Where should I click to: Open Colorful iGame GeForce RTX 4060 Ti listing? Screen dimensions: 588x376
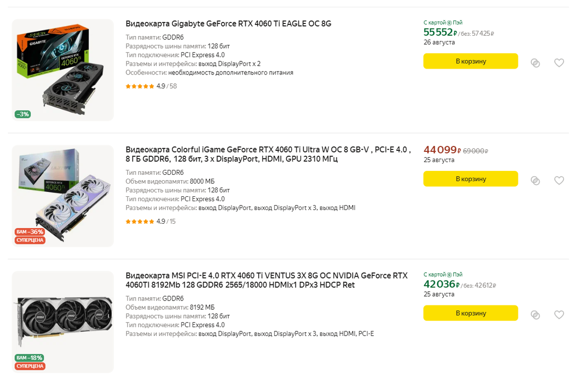(268, 154)
